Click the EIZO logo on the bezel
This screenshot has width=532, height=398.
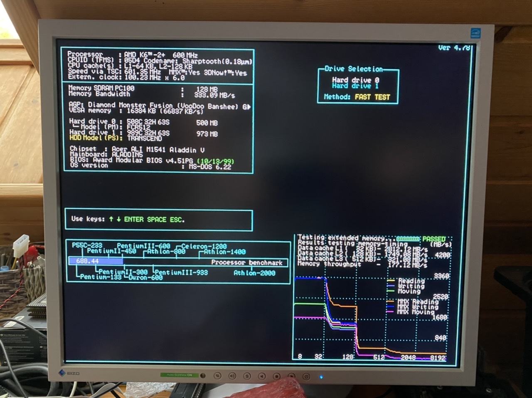[69, 373]
